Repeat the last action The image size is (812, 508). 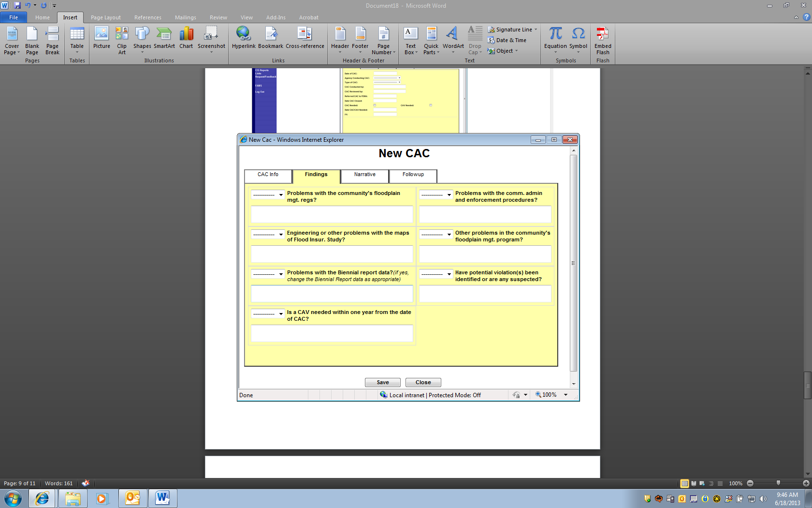43,5
